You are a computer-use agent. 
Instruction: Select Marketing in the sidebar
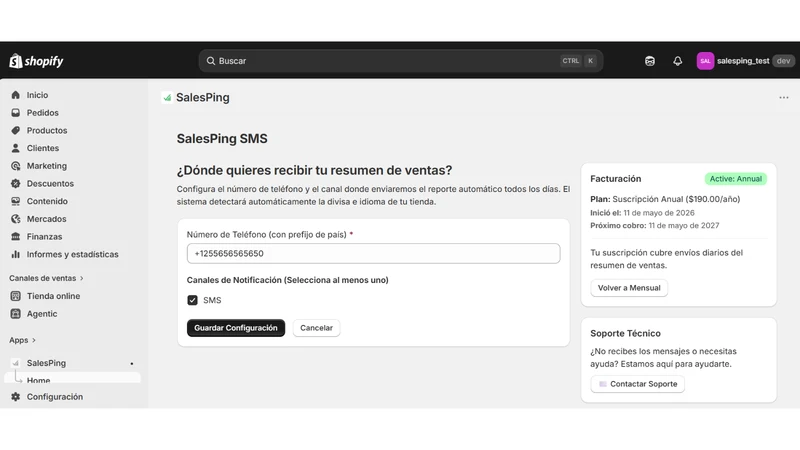click(x=46, y=166)
